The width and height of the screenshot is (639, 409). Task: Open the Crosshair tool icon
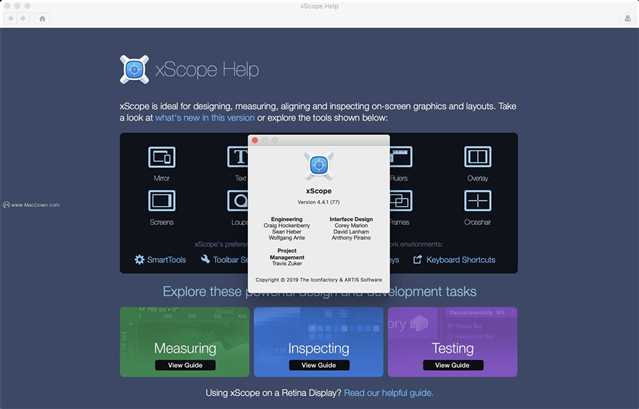478,200
